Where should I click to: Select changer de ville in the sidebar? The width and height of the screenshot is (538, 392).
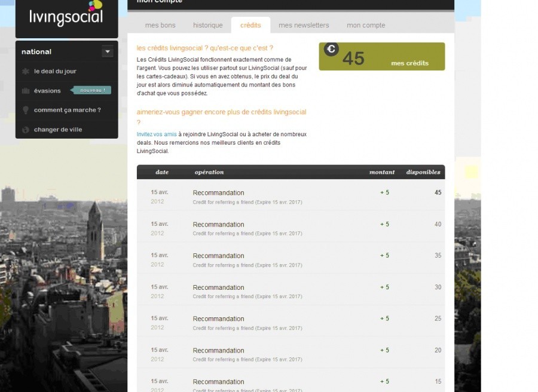point(58,130)
